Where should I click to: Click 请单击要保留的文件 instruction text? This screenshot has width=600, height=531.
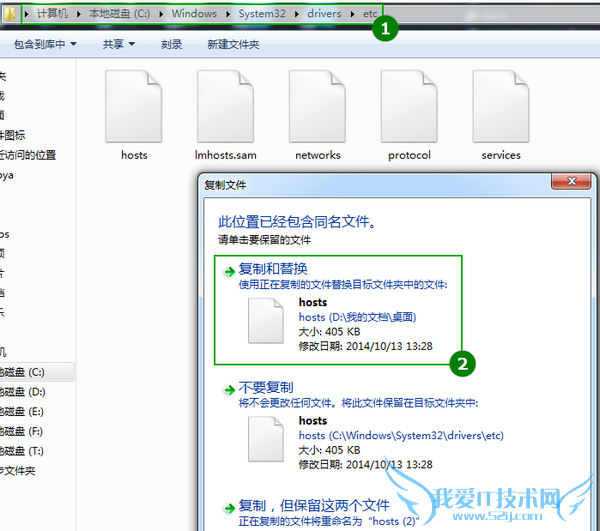[x=264, y=240]
